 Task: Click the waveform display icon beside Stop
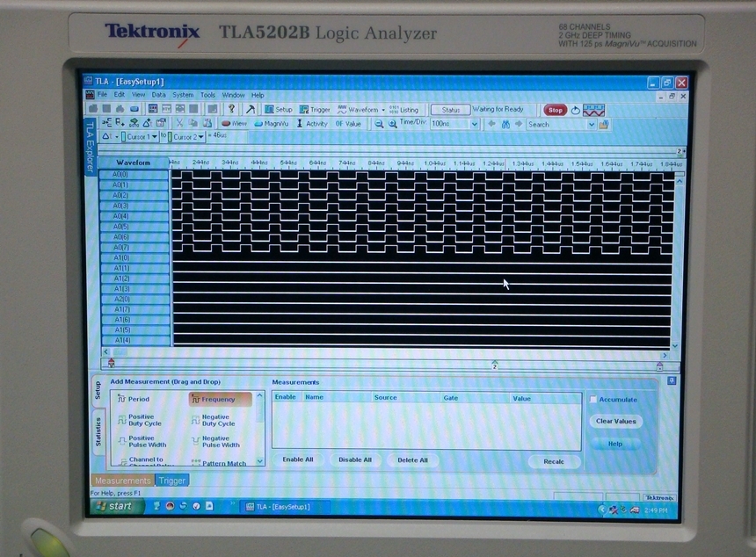(593, 111)
